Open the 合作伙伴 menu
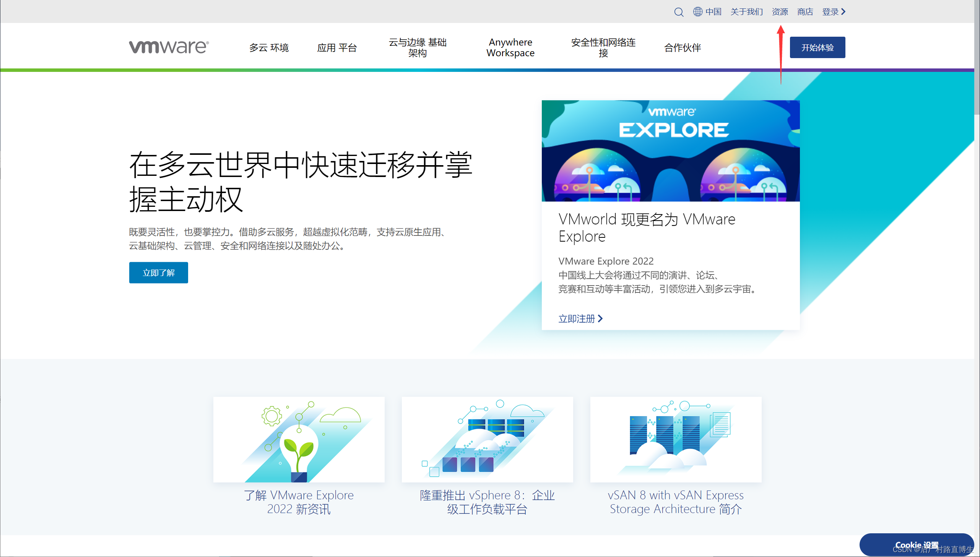 (683, 47)
